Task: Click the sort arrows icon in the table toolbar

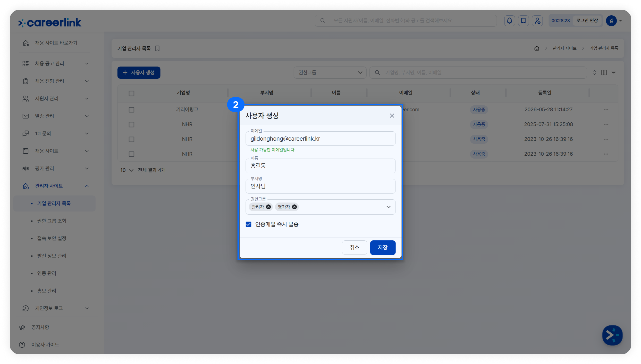Action: pos(595,73)
